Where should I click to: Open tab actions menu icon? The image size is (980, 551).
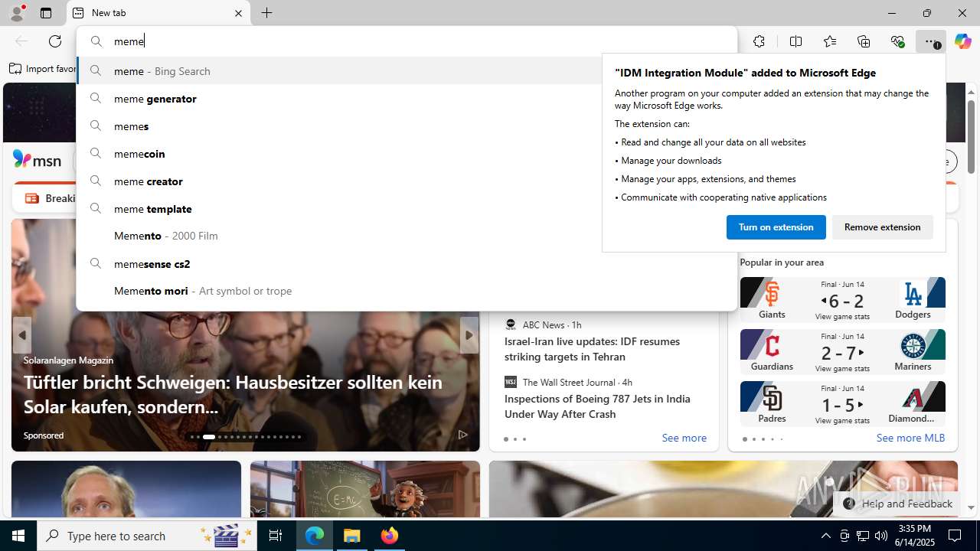tap(46, 13)
